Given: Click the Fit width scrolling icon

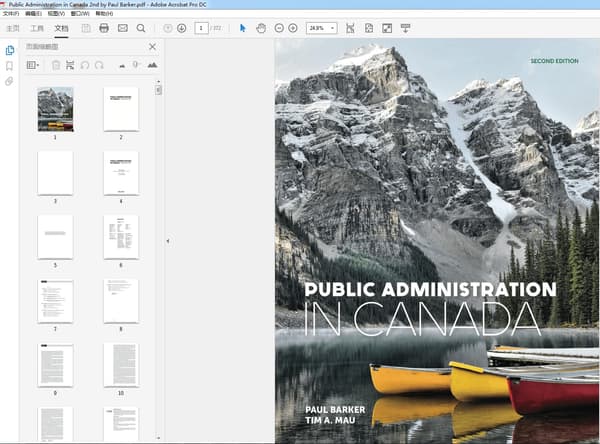Looking at the screenshot, I should coord(350,28).
